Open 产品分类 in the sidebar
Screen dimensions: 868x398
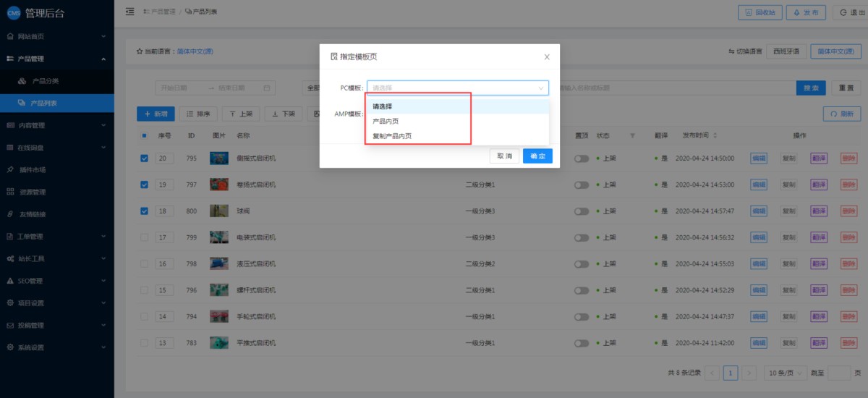point(45,80)
